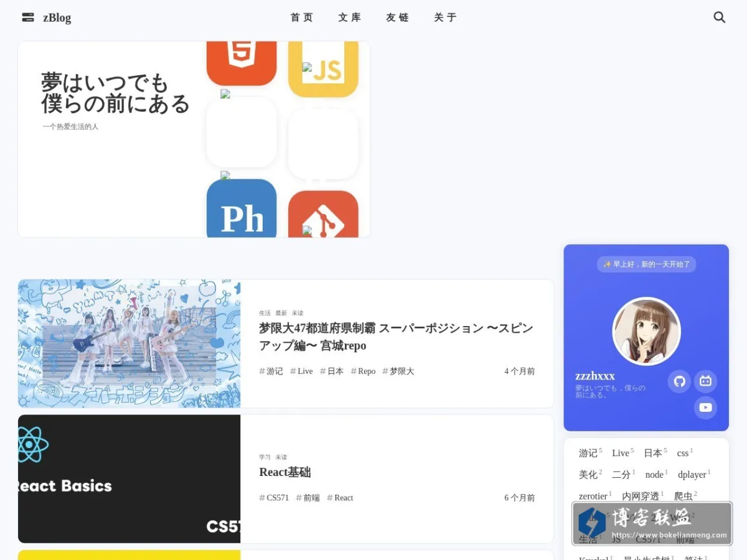Go to 首页 in navigation
This screenshot has height=560, width=747.
302,17
